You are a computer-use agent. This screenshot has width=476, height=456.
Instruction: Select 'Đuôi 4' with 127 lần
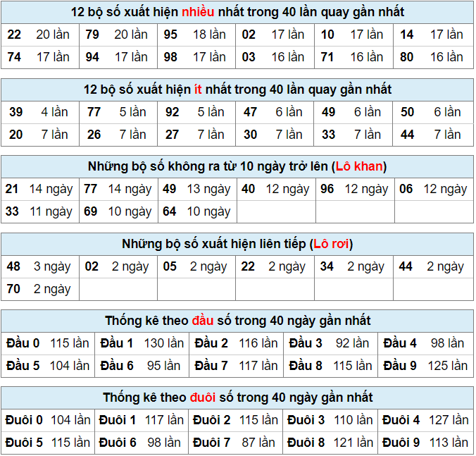426,420
